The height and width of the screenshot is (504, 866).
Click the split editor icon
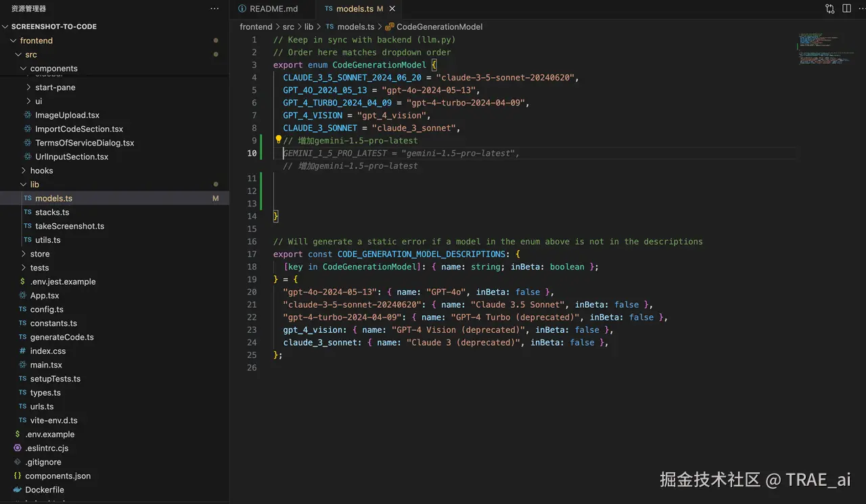pyautogui.click(x=846, y=9)
